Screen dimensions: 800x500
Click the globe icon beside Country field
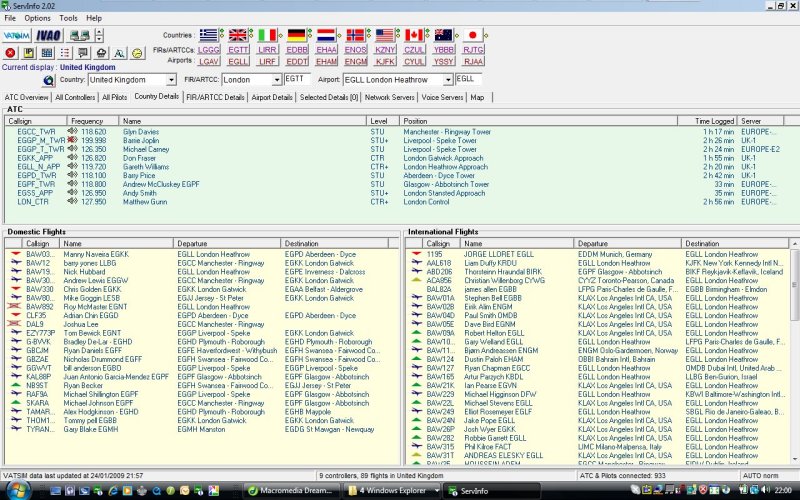click(48, 79)
